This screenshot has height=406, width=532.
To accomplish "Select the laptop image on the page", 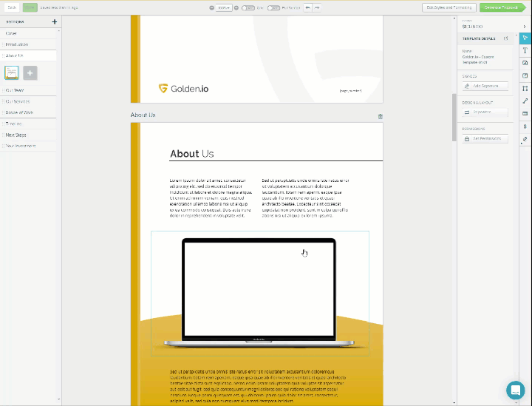I will (260, 294).
